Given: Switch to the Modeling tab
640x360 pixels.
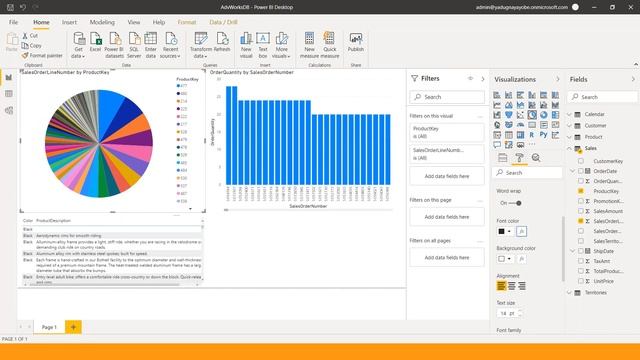Looking at the screenshot, I should pyautogui.click(x=102, y=22).
